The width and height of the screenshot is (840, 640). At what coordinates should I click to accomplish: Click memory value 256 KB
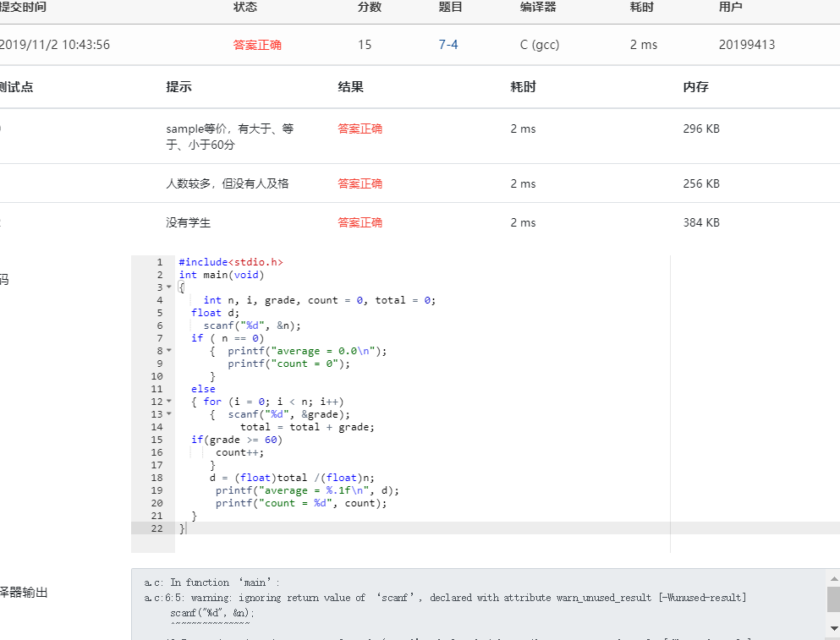click(701, 183)
